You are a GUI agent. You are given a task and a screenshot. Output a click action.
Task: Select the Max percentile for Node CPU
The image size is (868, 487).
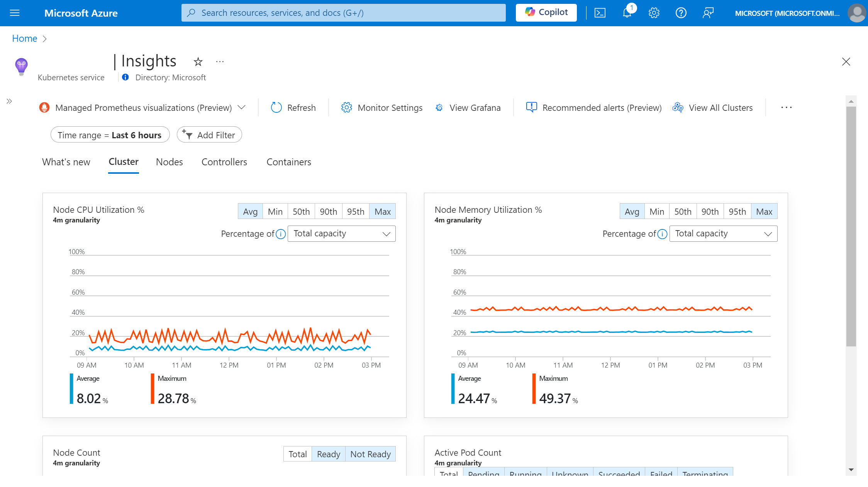382,211
